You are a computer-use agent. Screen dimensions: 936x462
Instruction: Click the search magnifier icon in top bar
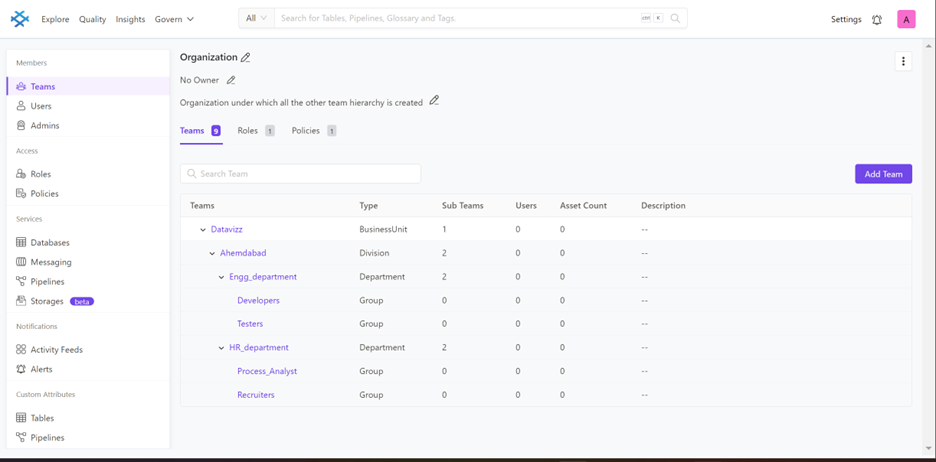point(675,18)
